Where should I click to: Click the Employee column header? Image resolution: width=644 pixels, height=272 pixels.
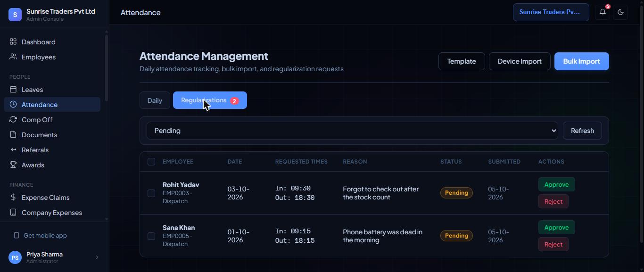[178, 162]
